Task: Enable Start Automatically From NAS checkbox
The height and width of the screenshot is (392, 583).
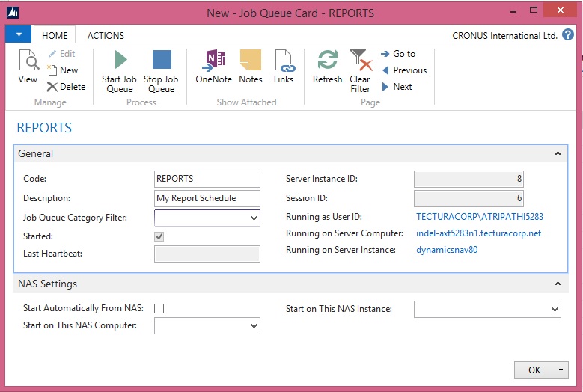Action: coord(159,308)
